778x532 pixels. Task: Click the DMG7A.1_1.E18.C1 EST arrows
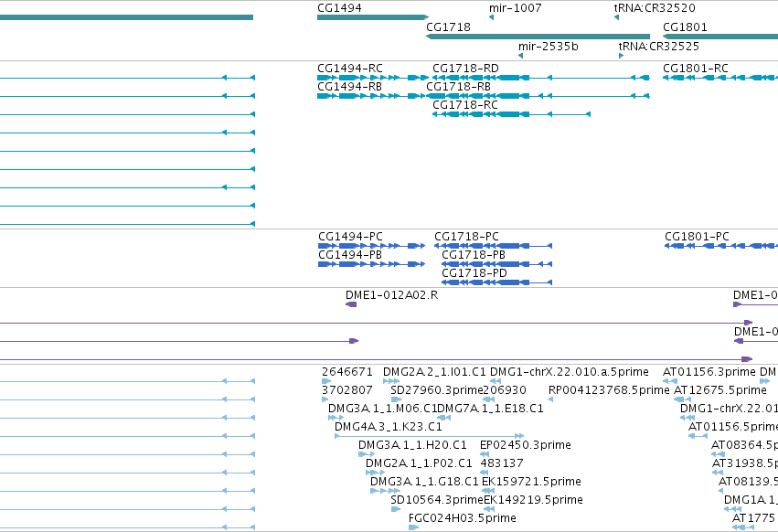pyautogui.click(x=443, y=418)
